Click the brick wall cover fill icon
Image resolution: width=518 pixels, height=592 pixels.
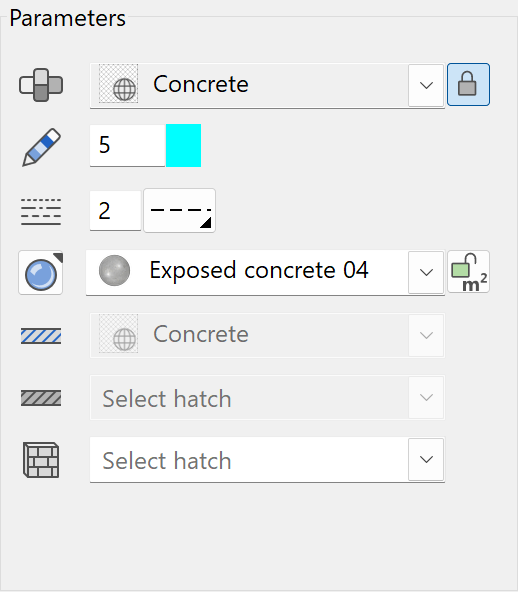[x=41, y=460]
